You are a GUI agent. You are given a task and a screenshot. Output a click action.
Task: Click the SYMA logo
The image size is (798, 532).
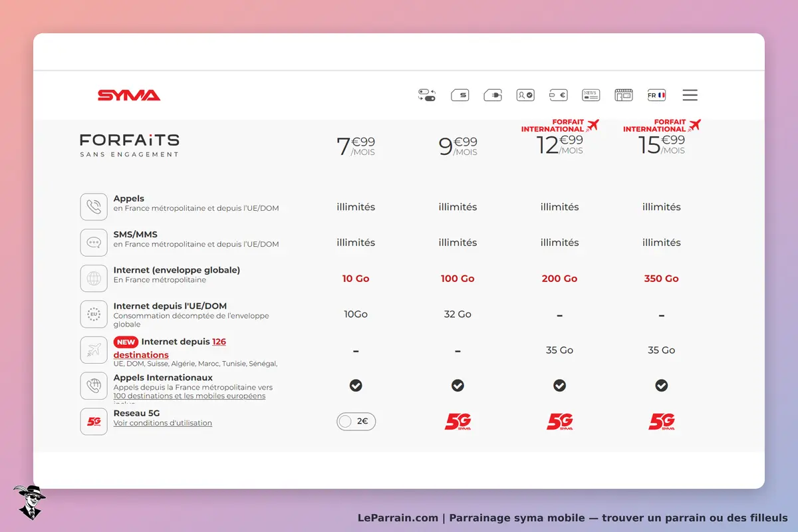tap(129, 95)
